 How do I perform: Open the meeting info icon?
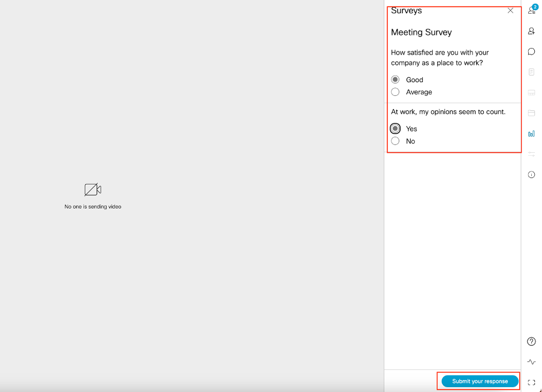532,174
